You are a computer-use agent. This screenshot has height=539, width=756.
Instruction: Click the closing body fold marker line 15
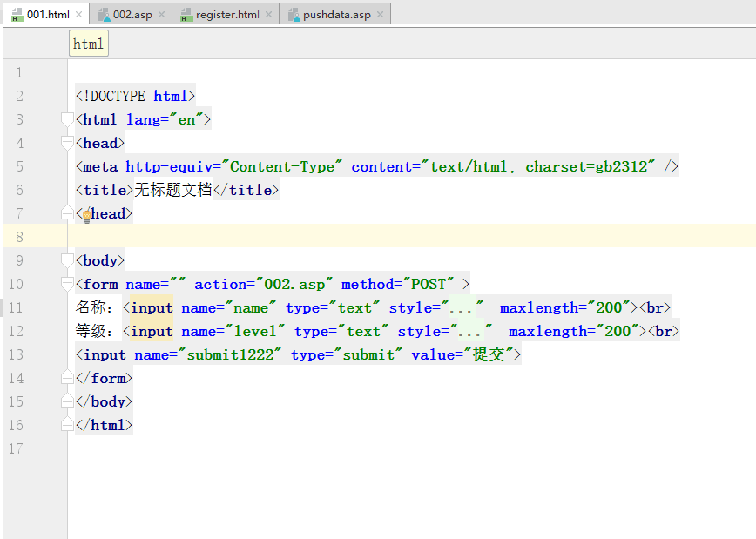tap(68, 401)
